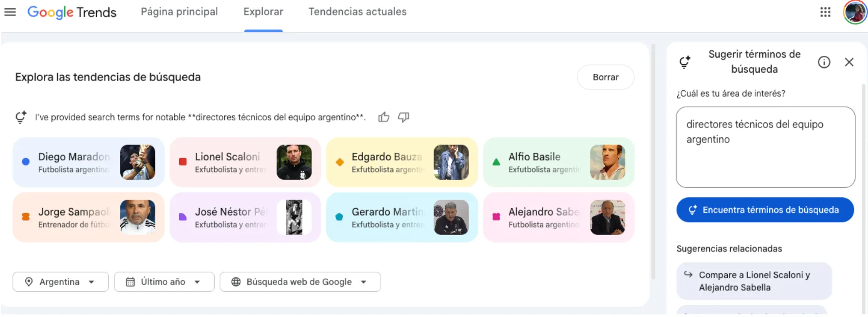Screen dimensions: 868x317
Task: Open the Argentina region dropdown
Action: coord(61,282)
